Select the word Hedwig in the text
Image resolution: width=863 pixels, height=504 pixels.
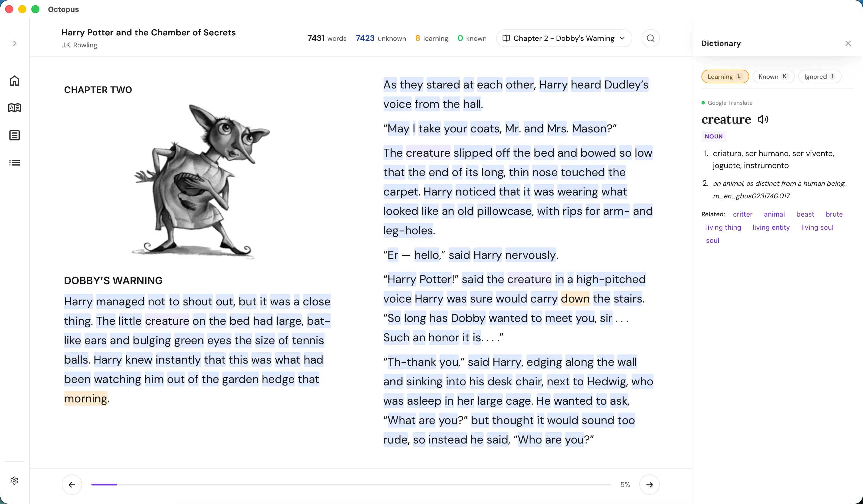coord(606,381)
